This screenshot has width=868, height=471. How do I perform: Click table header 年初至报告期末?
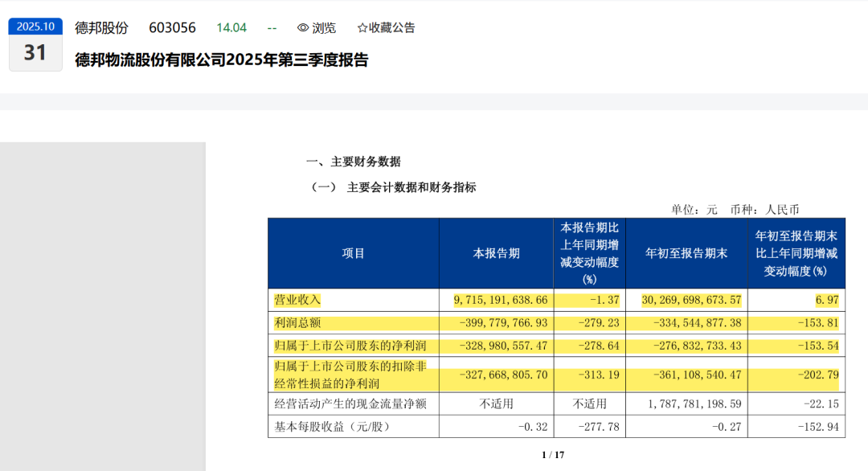tap(686, 253)
